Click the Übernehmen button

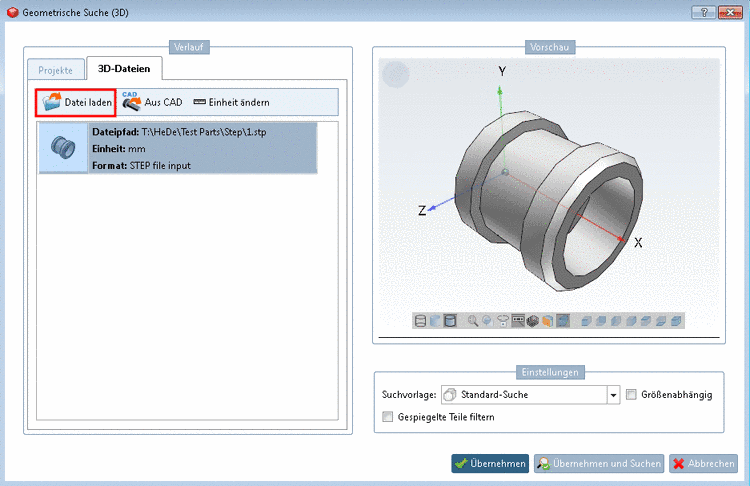click(x=490, y=463)
